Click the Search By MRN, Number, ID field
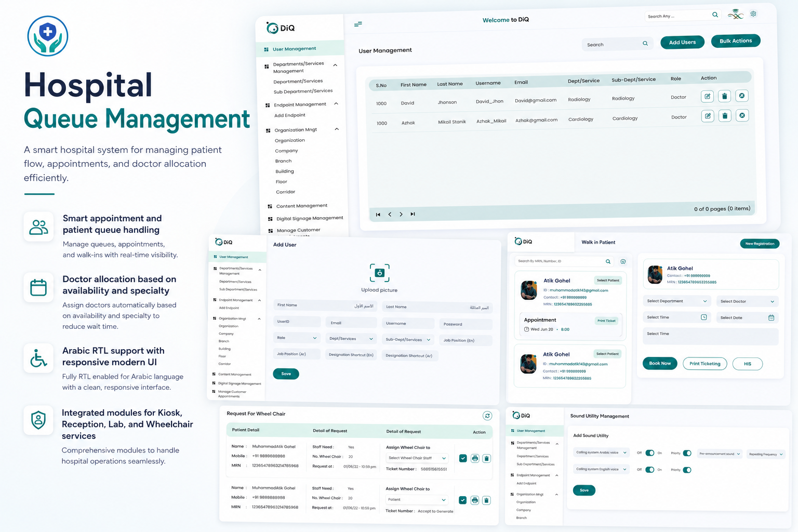798x532 pixels. point(564,261)
